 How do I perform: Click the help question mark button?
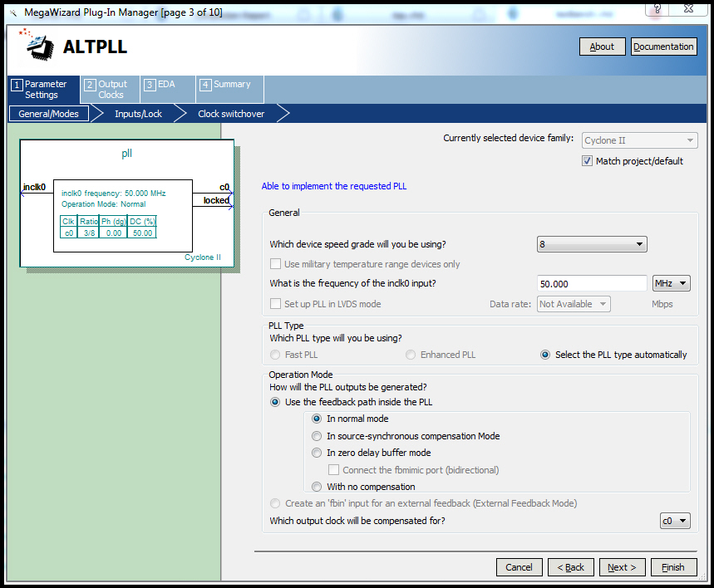[657, 9]
